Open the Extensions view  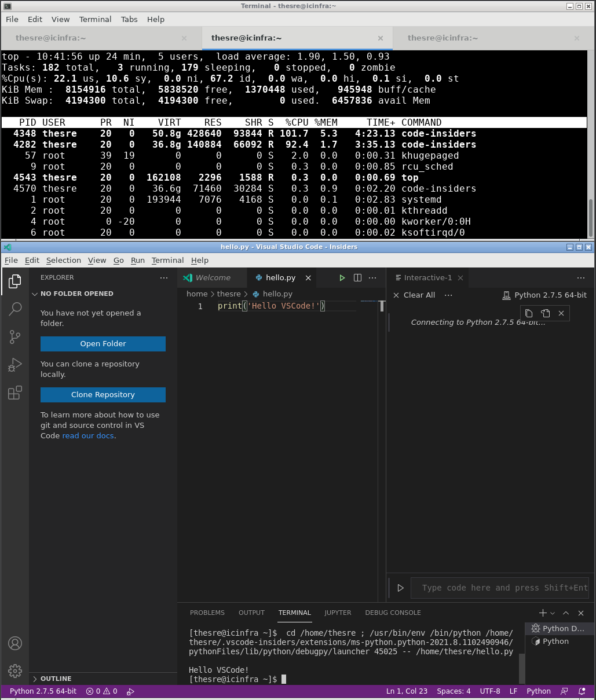15,393
